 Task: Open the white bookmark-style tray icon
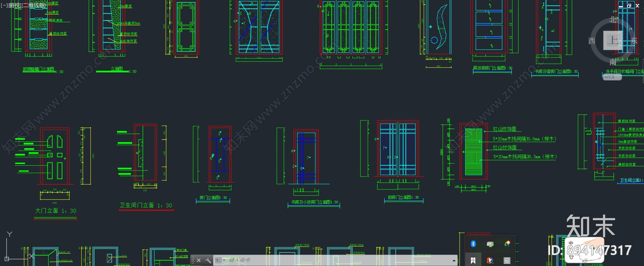click(473, 260)
